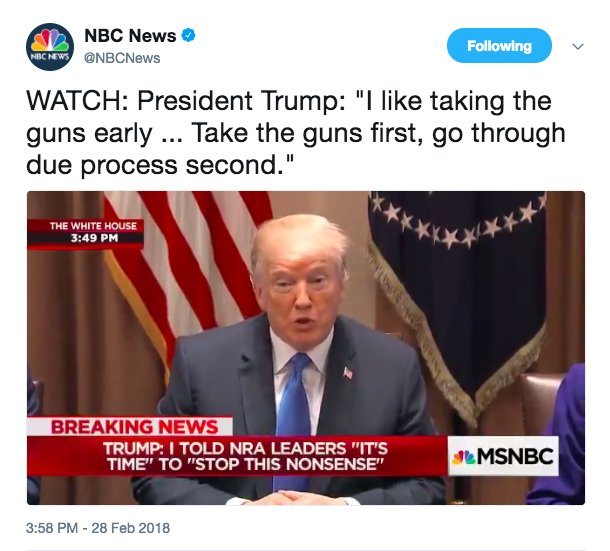The width and height of the screenshot is (610, 551).
Task: Click the peacock icon beside MSNBC text
Action: [464, 457]
